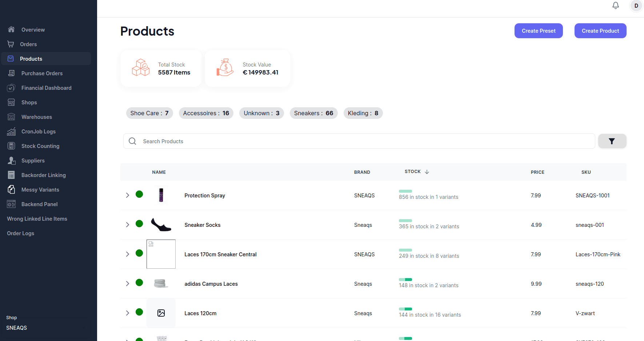Click the Stock Value money bag icon
This screenshot has width=644, height=341.
point(225,68)
